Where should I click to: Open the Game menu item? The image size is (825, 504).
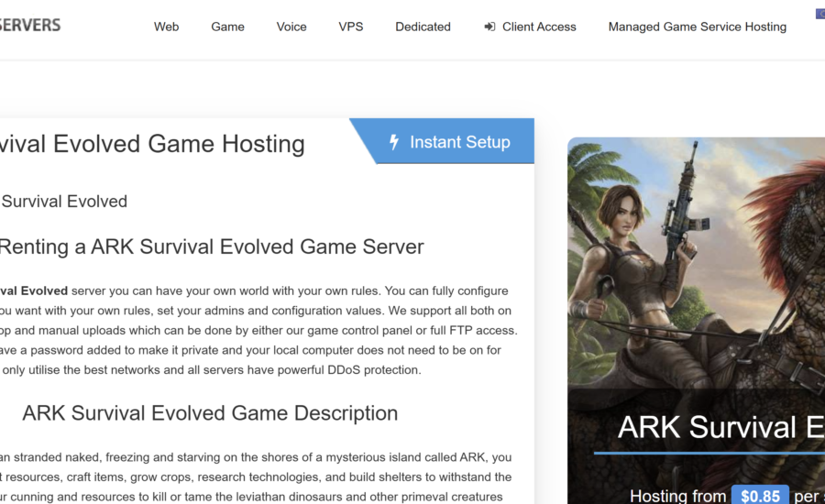click(227, 27)
